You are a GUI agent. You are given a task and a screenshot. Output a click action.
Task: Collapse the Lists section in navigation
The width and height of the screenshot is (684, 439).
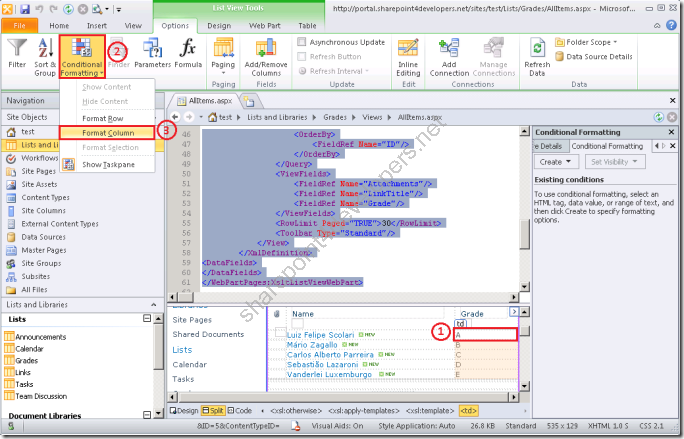point(147,319)
